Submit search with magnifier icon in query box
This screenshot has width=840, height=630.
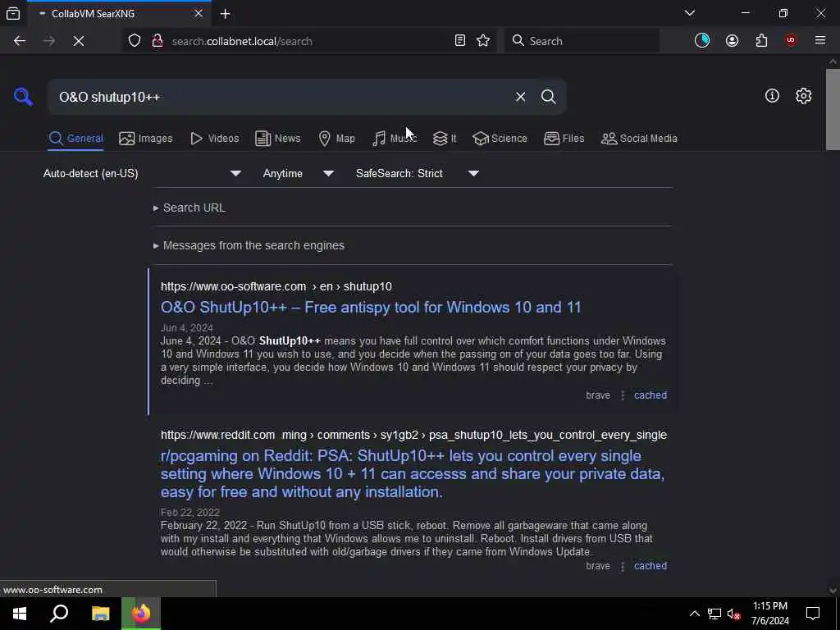548,97
